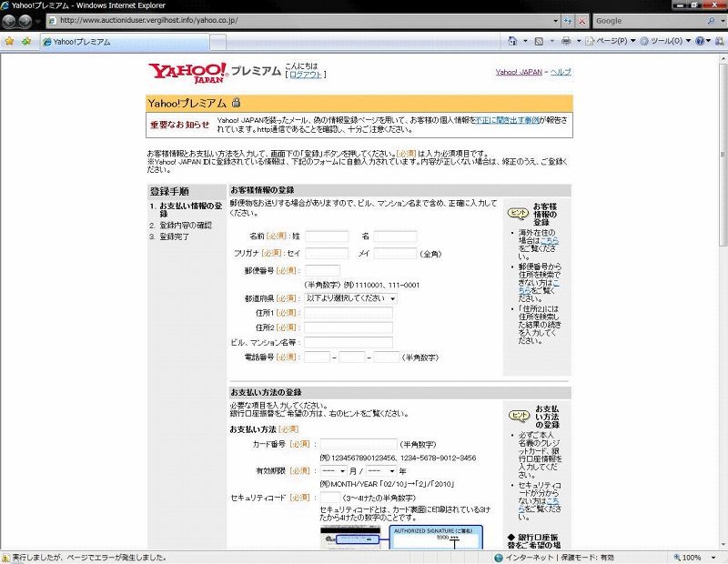Viewport: 728px width, 564px height.
Task: Click the ログアウト link
Action: click(306, 75)
